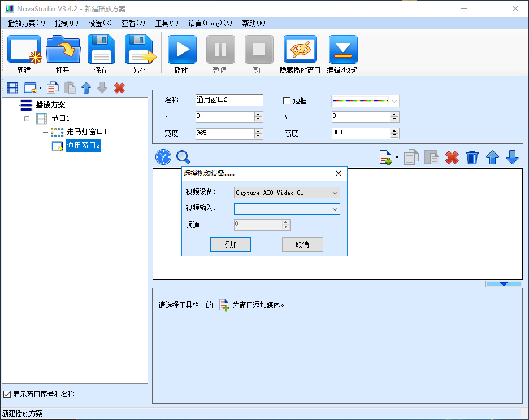Click the 编辑/收起 toolbar icon

point(342,51)
